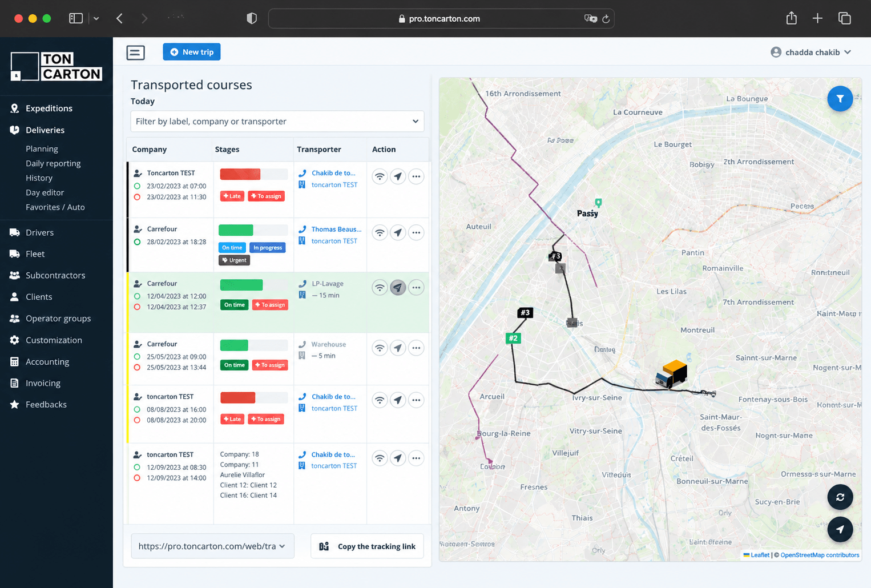This screenshot has width=871, height=588.
Task: Click the highlighted locate arrow in LP-Lavage row
Action: click(398, 287)
